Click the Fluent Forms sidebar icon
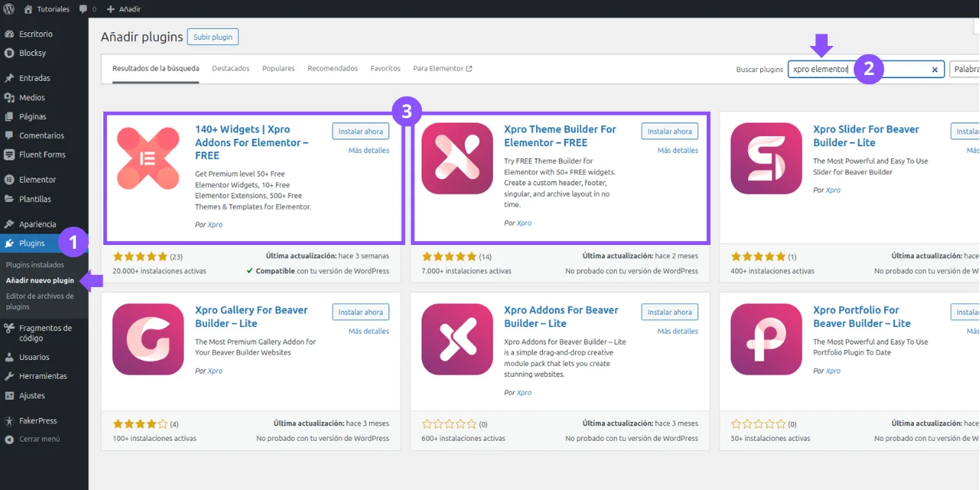The image size is (980, 490). pyautogui.click(x=9, y=155)
